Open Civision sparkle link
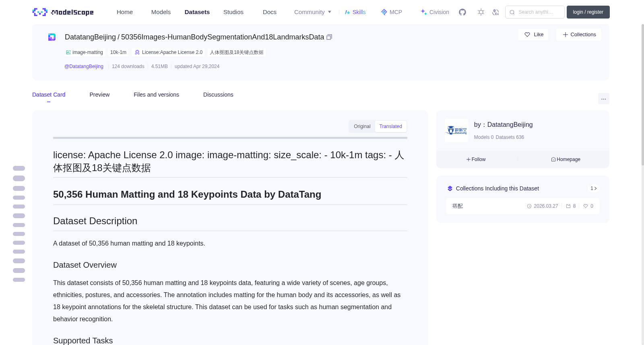Image resolution: width=644 pixels, height=345 pixels. pyautogui.click(x=434, y=12)
